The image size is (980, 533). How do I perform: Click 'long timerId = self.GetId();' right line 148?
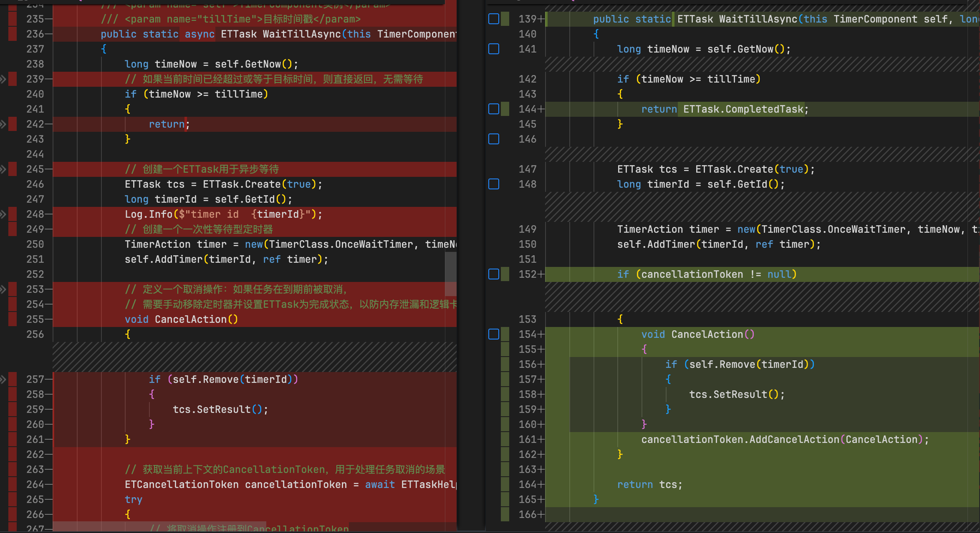701,184
